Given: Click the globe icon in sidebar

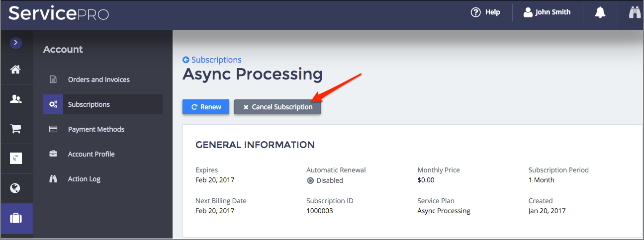Looking at the screenshot, I should 16,188.
